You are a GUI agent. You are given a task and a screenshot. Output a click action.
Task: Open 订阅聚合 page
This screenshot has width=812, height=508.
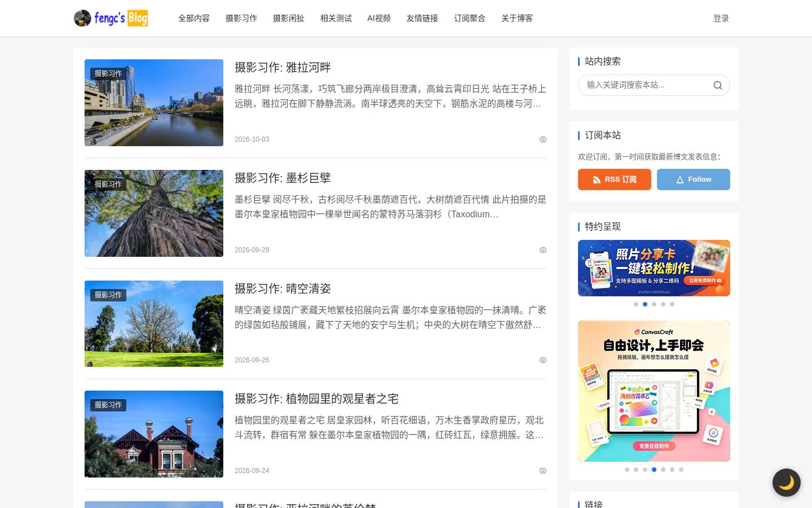point(470,19)
